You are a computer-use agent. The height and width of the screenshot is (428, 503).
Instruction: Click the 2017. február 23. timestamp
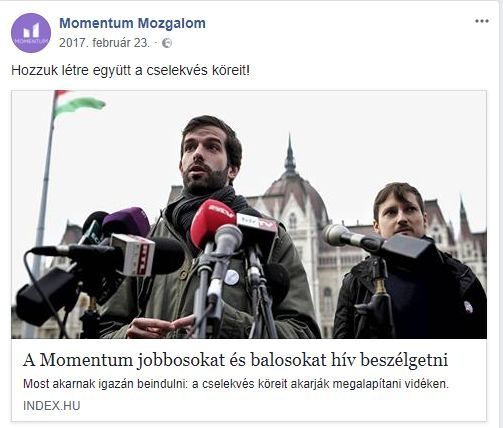[x=104, y=43]
